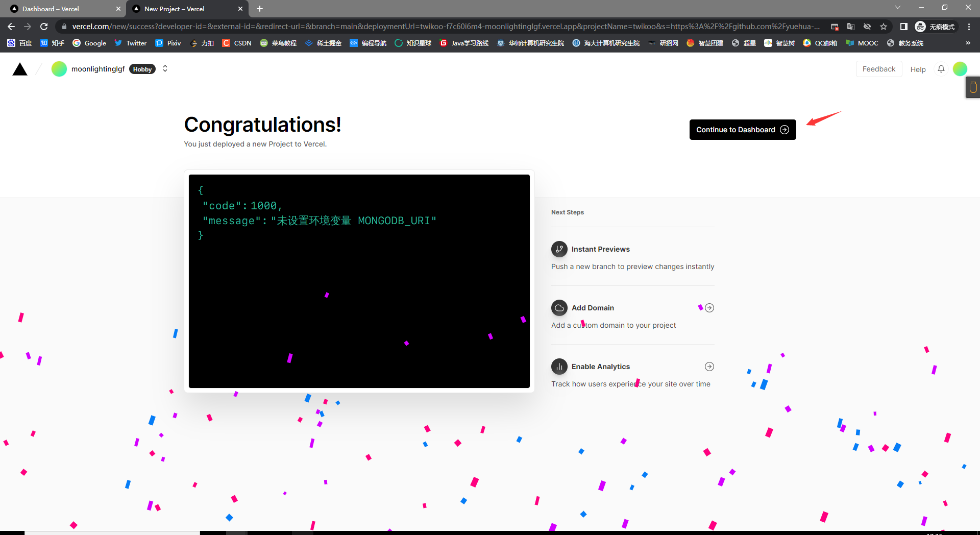Click Continue to Dashboard button

click(x=742, y=130)
